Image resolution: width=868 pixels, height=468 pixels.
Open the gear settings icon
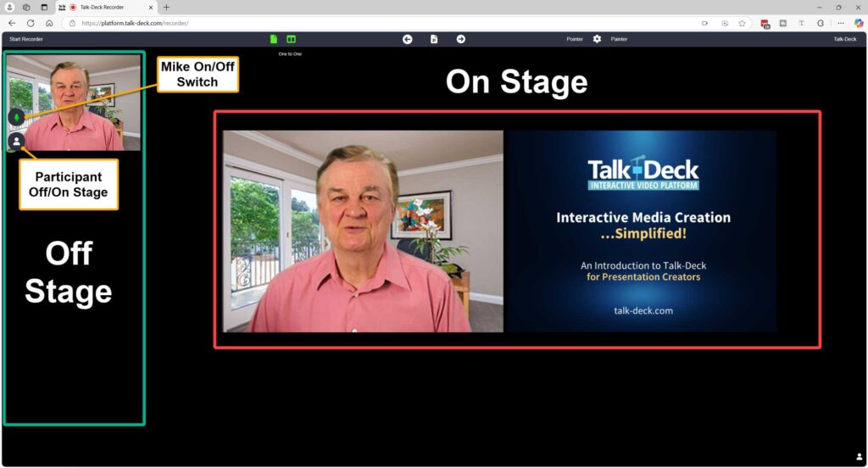tap(597, 39)
